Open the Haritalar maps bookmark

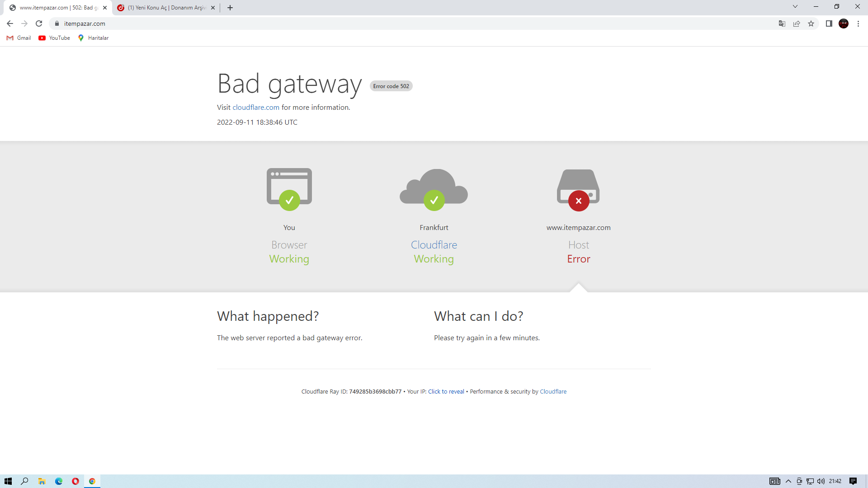[93, 38]
